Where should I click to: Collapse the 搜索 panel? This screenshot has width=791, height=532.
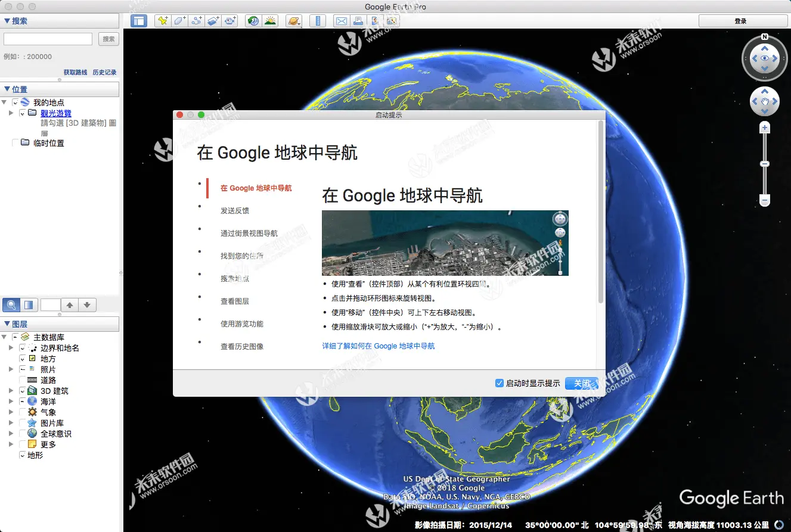[8, 21]
